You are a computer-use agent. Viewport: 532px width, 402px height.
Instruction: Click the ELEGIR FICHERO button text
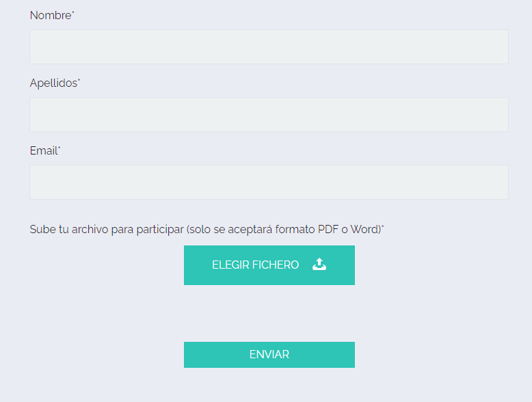tap(256, 265)
